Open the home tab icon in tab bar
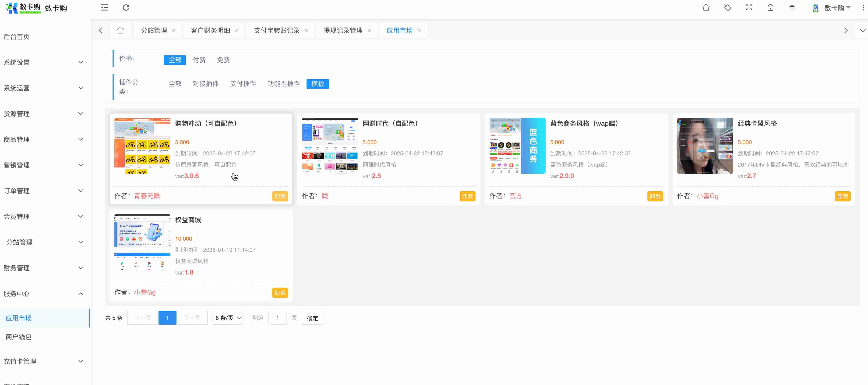The width and height of the screenshot is (868, 385). (120, 30)
